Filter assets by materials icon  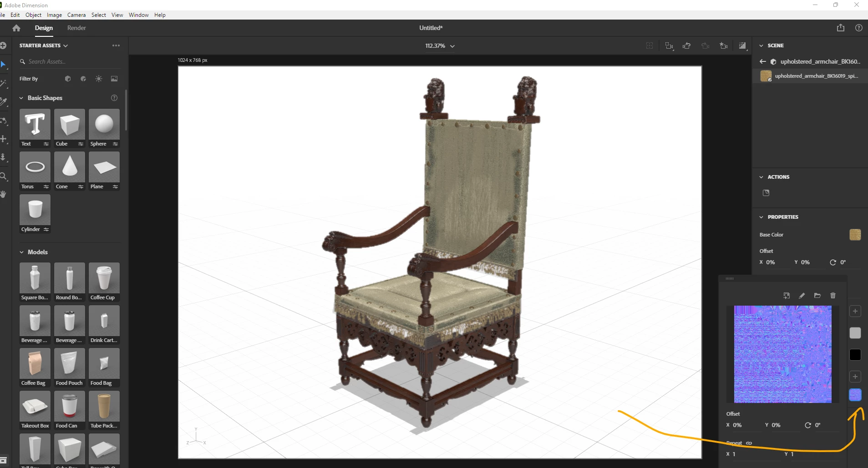pos(83,79)
